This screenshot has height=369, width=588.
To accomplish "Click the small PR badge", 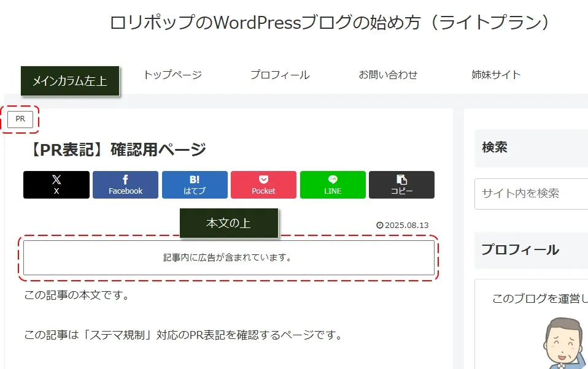I will [x=20, y=120].
